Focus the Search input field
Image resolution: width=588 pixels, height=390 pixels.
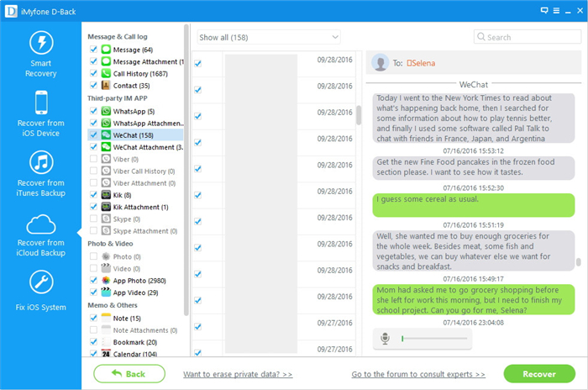[x=528, y=37]
